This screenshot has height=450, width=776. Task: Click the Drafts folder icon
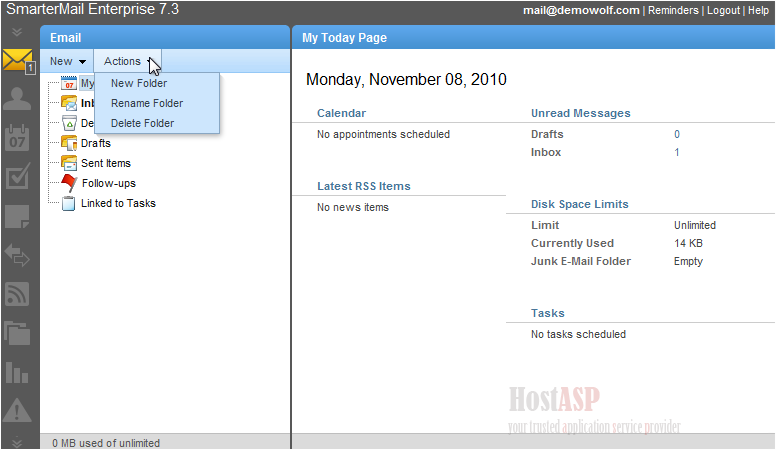69,143
